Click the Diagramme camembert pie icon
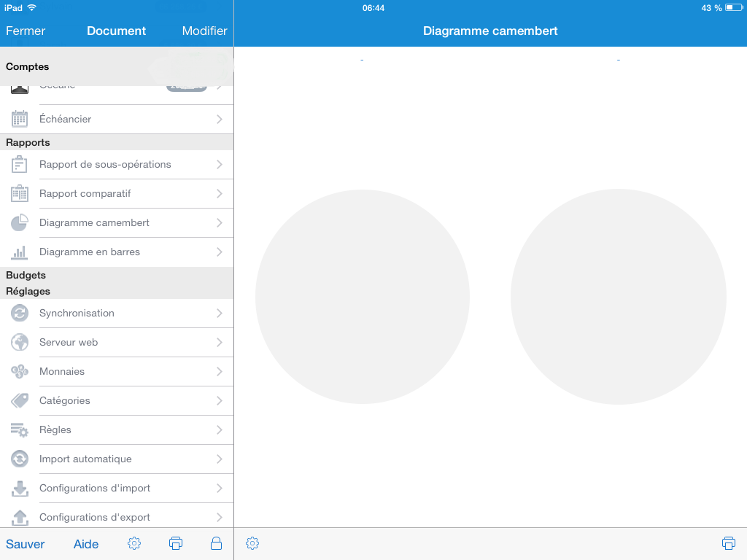The width and height of the screenshot is (747, 560). click(20, 222)
